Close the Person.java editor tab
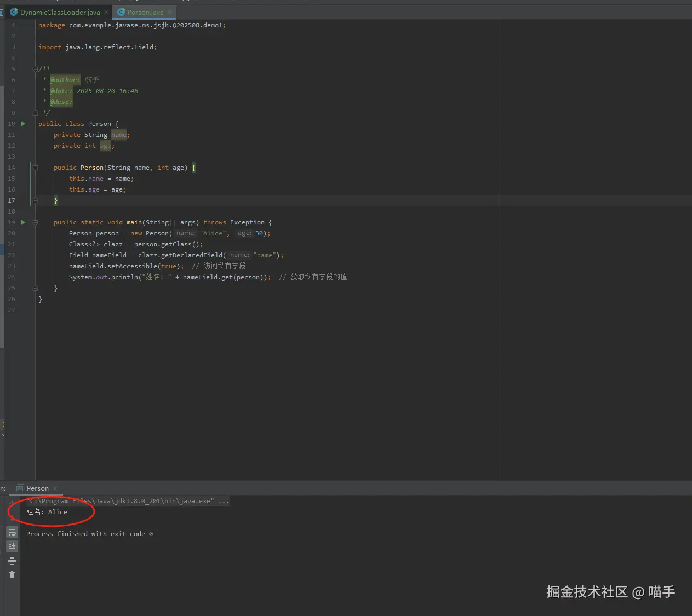This screenshot has height=616, width=692. 170,12
